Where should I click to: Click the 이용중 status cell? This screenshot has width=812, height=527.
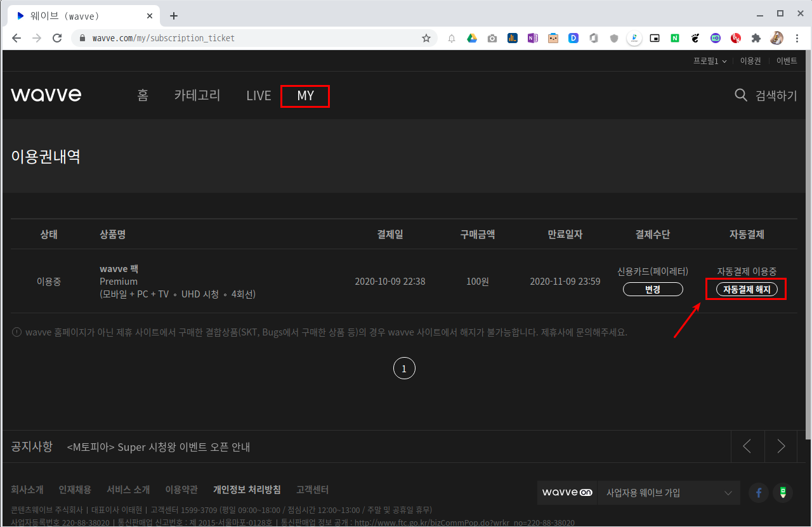click(x=49, y=282)
